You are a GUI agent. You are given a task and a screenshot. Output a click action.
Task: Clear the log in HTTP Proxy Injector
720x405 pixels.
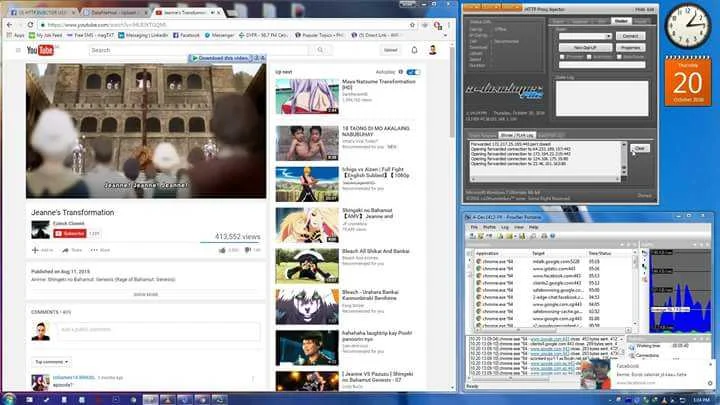pos(640,148)
